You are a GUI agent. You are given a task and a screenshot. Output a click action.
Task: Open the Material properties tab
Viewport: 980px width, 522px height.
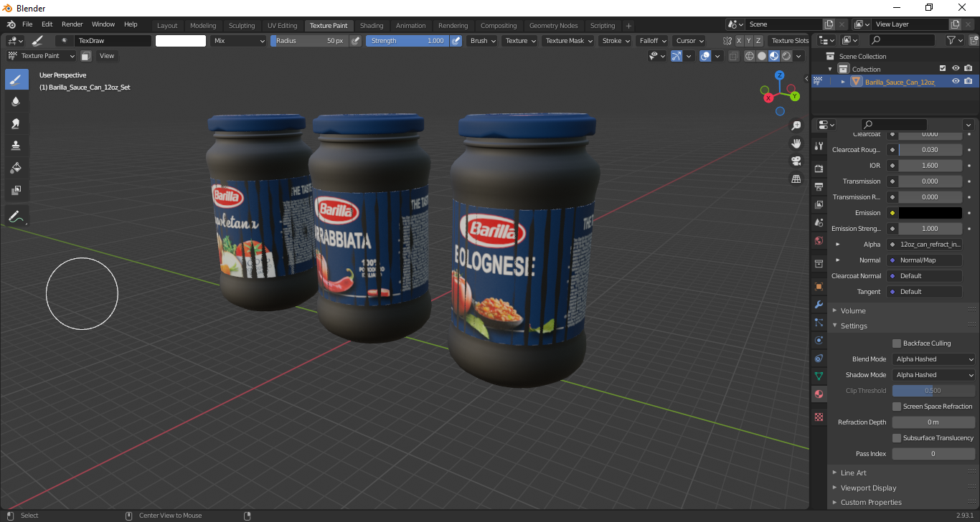tap(819, 394)
